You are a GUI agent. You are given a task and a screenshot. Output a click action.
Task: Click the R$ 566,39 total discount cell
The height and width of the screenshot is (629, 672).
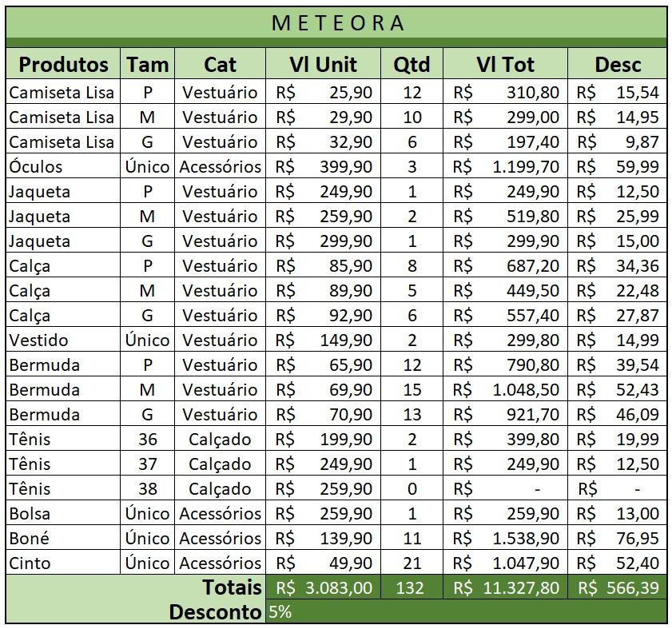pyautogui.click(x=618, y=587)
